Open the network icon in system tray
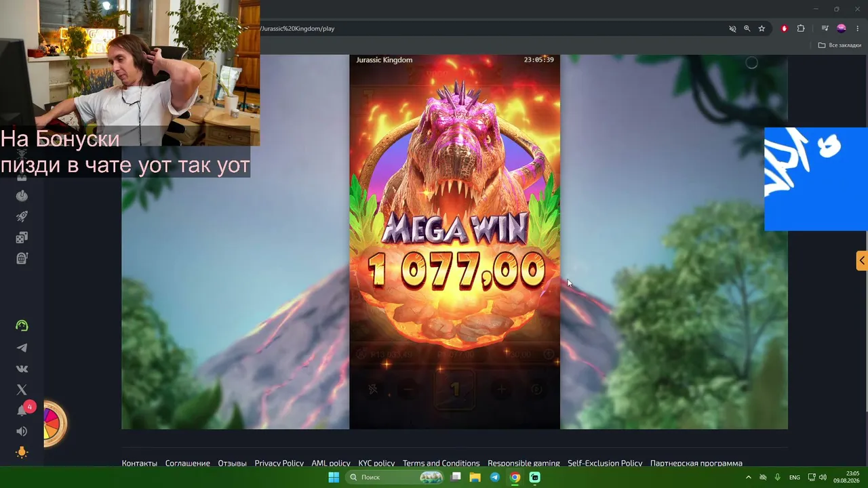The width and height of the screenshot is (868, 488). [x=810, y=477]
